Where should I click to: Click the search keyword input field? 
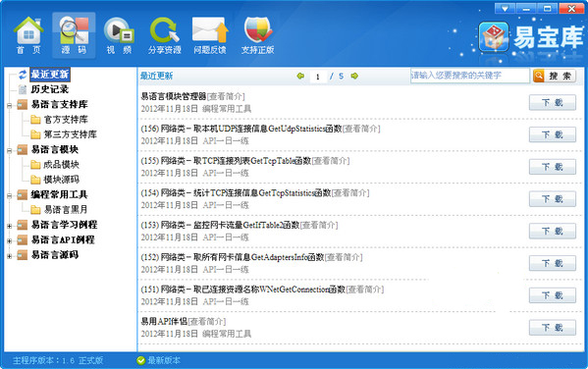point(470,76)
